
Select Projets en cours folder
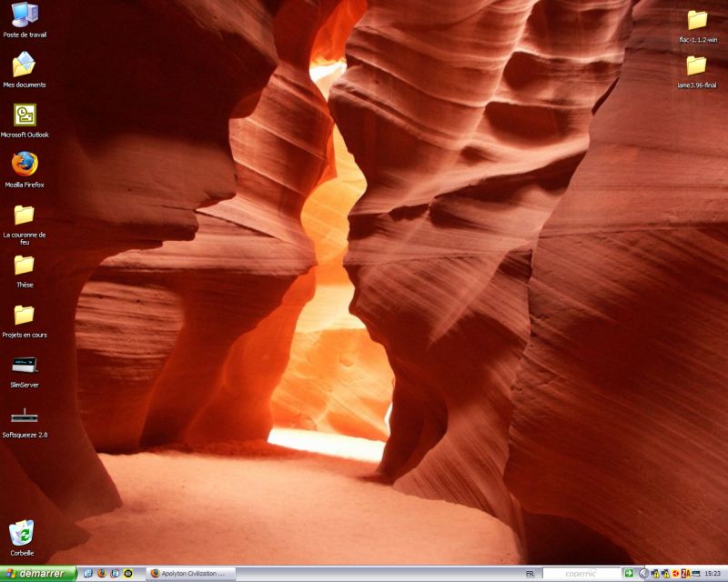(25, 316)
